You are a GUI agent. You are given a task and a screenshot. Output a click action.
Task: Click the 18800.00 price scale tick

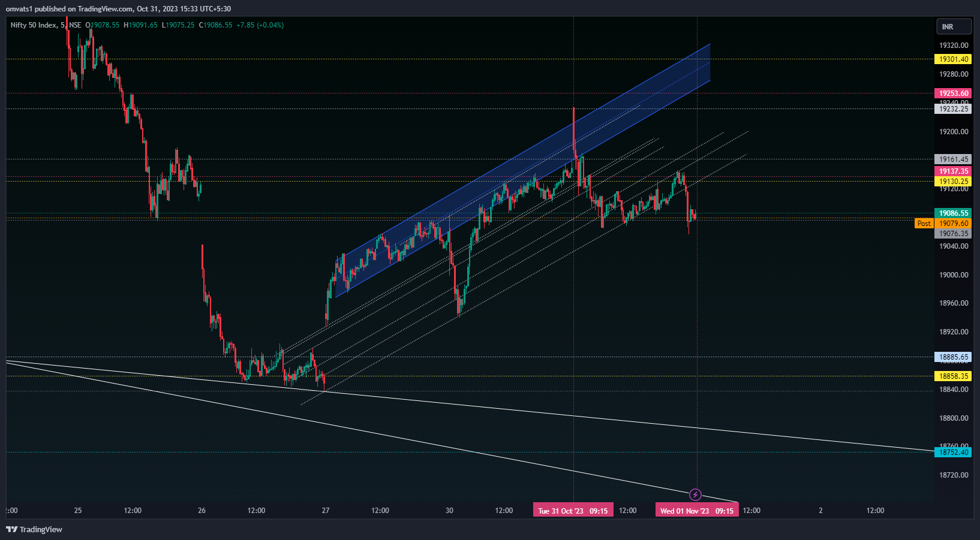tap(954, 418)
